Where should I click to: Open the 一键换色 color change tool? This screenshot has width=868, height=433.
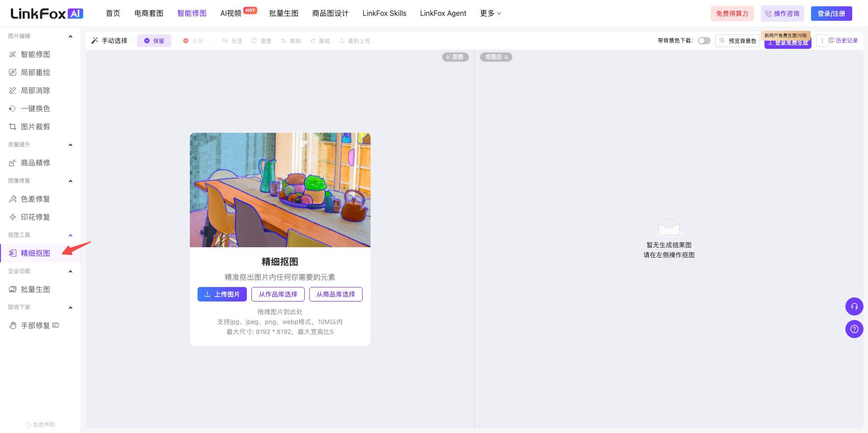[x=35, y=108]
